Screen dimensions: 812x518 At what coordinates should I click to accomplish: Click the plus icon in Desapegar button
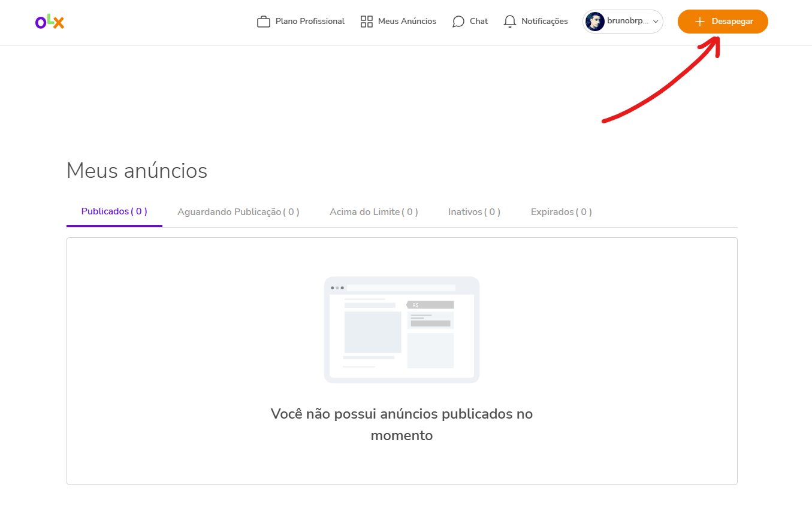coord(699,22)
